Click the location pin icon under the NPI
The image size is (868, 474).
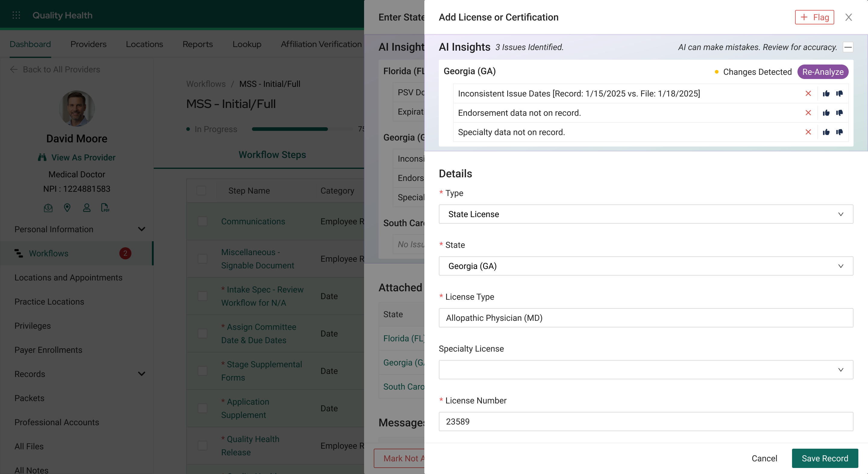click(x=67, y=208)
